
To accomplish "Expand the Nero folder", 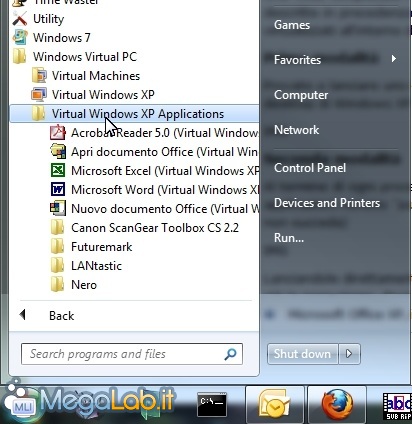I will tap(74, 285).
